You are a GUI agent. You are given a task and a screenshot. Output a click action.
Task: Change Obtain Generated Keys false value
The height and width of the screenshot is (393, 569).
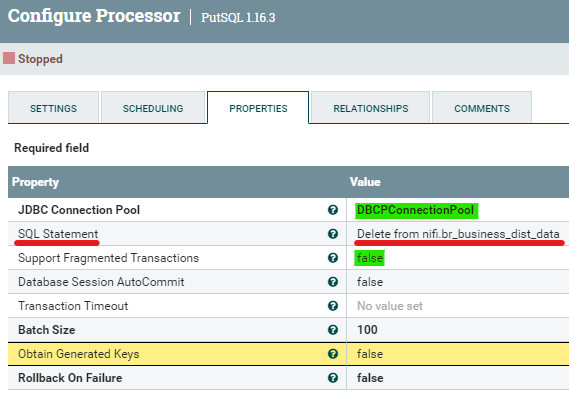coord(370,354)
